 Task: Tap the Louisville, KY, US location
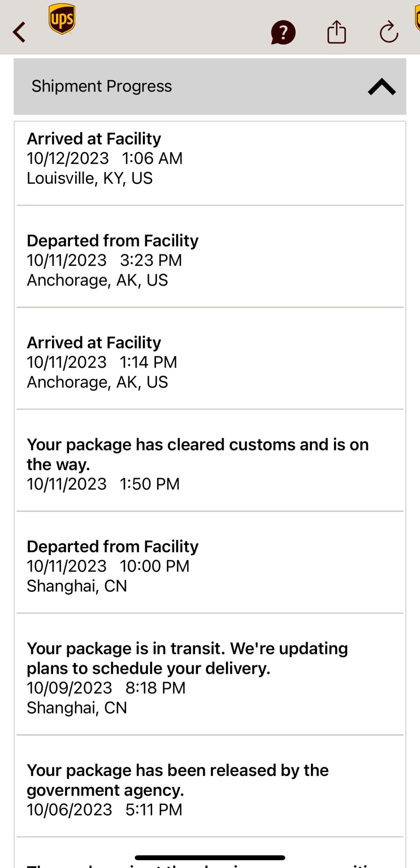coord(90,178)
